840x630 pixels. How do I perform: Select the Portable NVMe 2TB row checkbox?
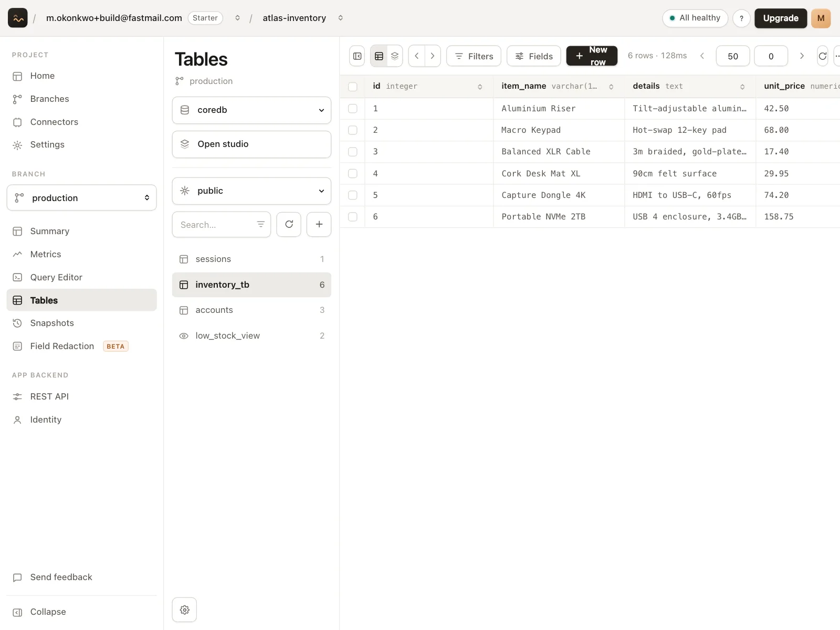click(x=353, y=216)
